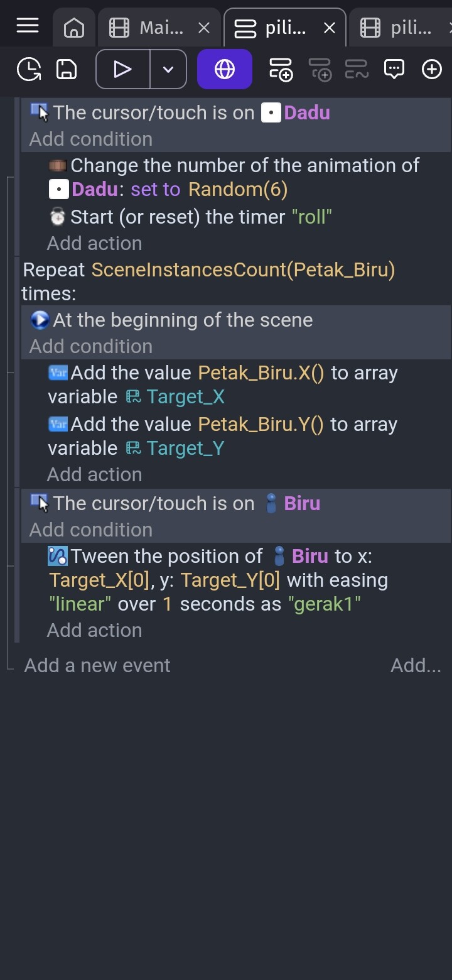452x980 pixels.
Task: Open the main hamburger menu
Action: (x=28, y=26)
